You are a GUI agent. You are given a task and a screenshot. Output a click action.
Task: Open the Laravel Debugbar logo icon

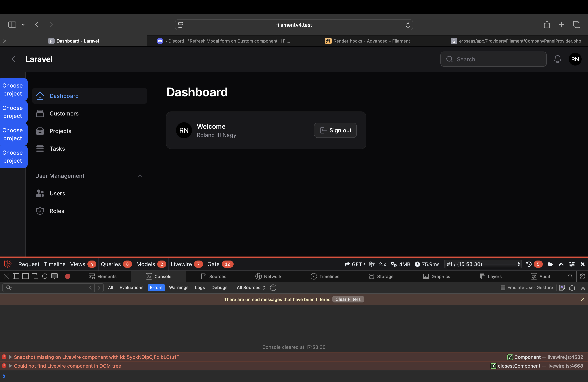[8, 264]
